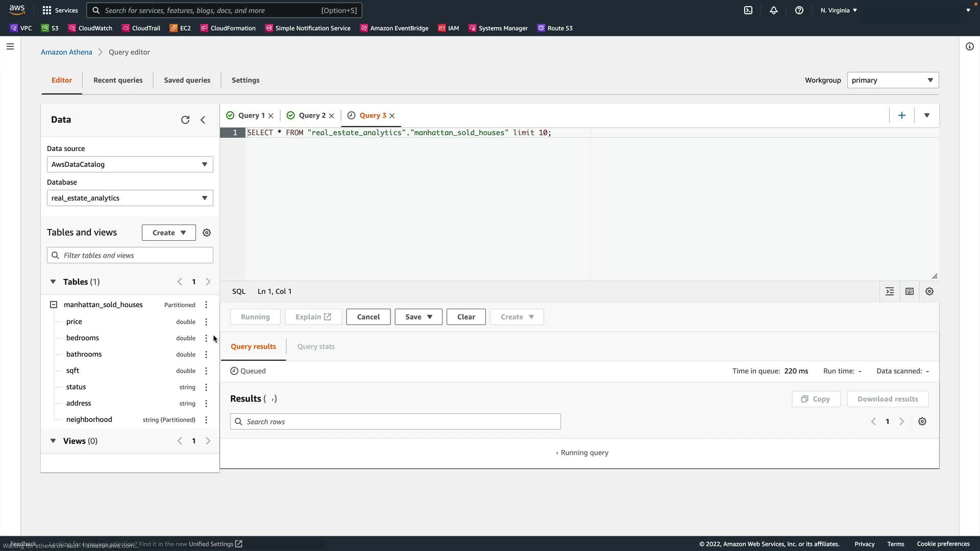Switch to Recent queries tab
Viewport: 980px width, 551px height.
tap(118, 81)
